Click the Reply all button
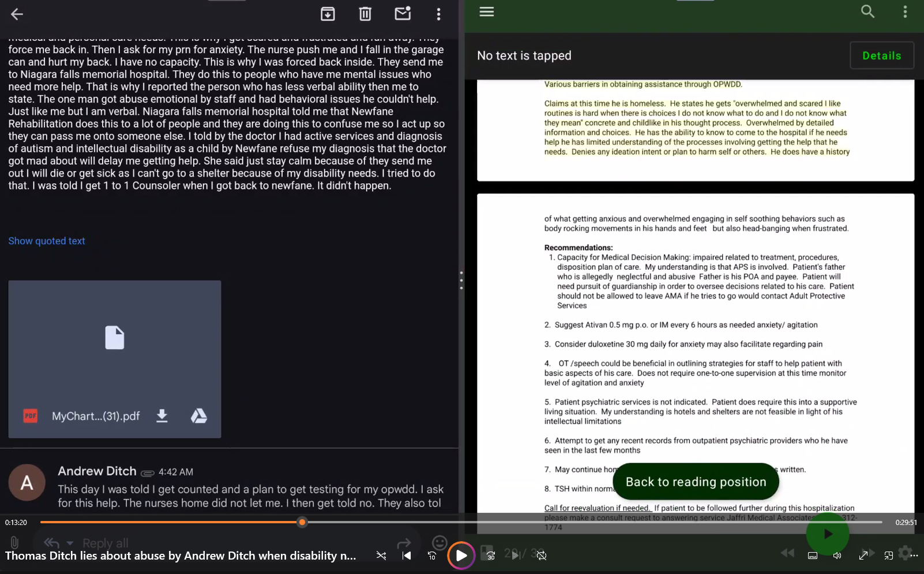The image size is (924, 574). click(x=106, y=543)
